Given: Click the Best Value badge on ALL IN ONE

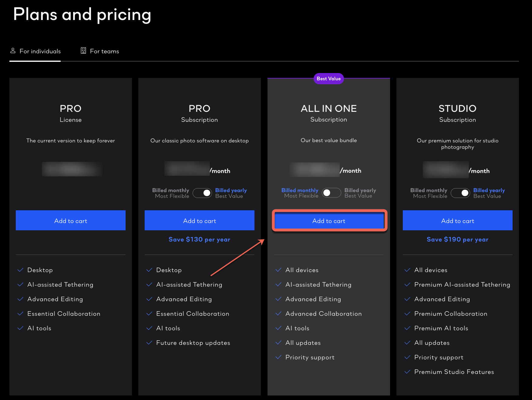Looking at the screenshot, I should pos(328,78).
